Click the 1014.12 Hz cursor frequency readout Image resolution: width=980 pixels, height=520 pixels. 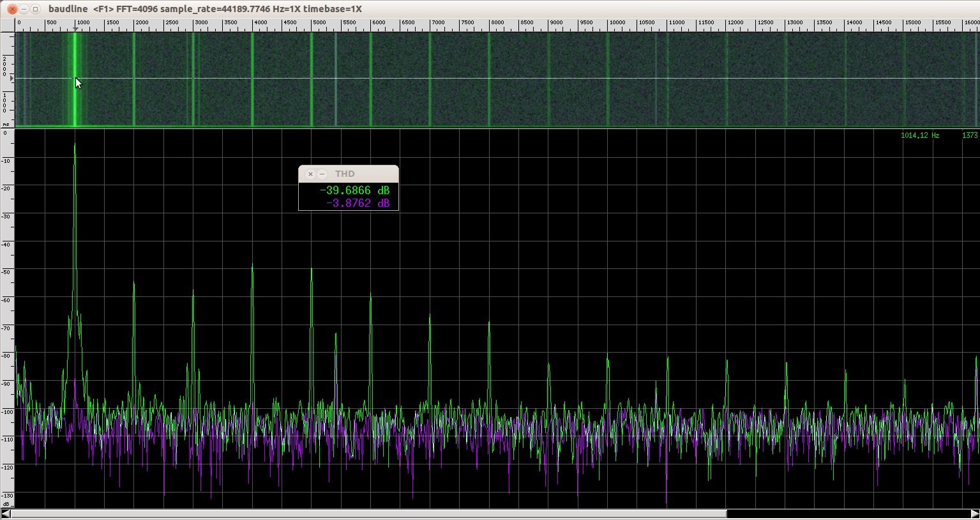[x=920, y=135]
